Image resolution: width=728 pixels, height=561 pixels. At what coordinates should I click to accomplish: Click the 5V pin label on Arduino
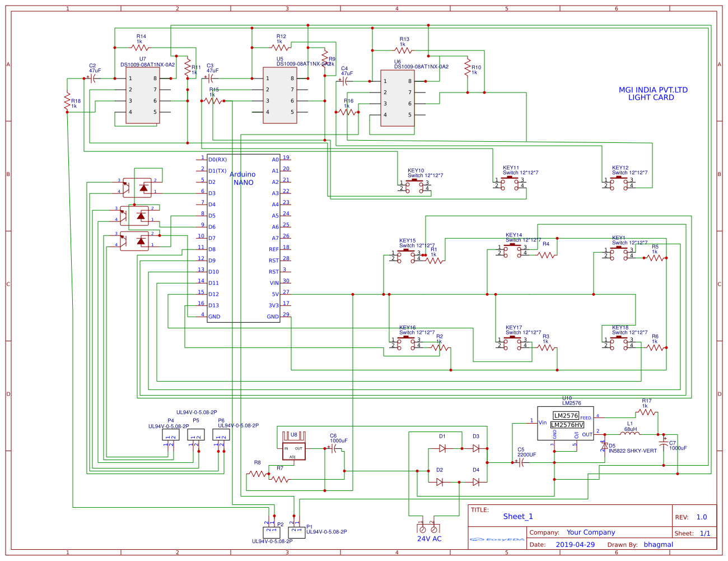276,294
